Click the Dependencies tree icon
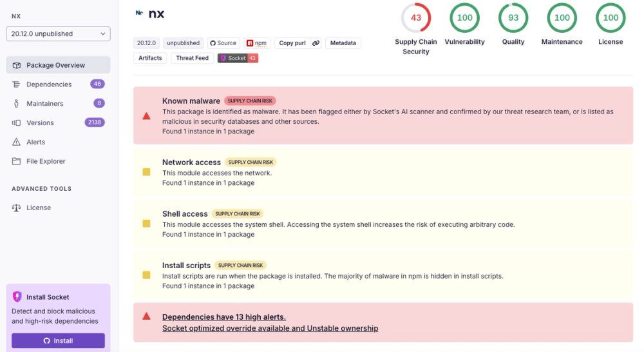The width and height of the screenshot is (644, 352). pos(17,84)
